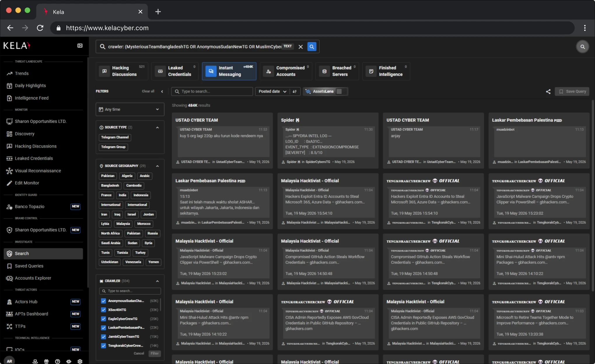
Task: Click the share icon
Action: tap(548, 92)
